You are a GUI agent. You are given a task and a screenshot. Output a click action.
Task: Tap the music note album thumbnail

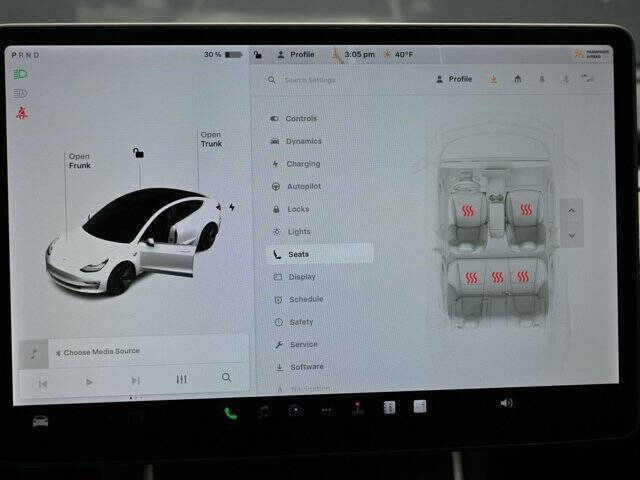(34, 354)
